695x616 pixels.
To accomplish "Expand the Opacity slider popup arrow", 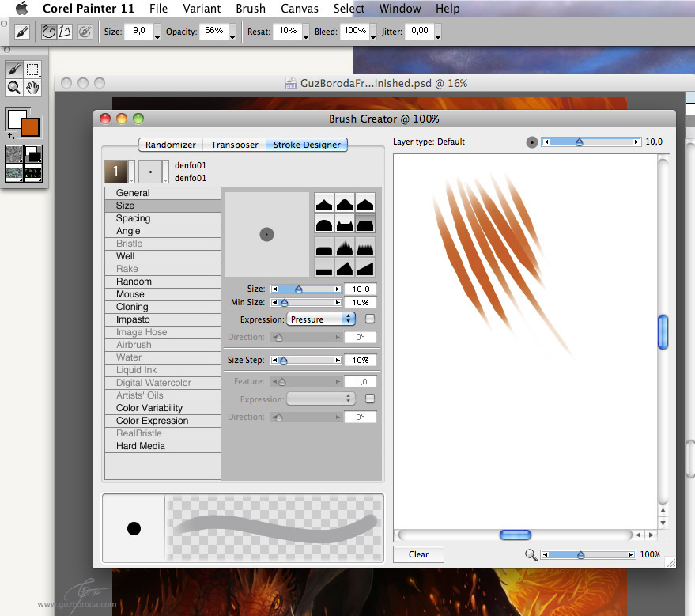I will (232, 33).
